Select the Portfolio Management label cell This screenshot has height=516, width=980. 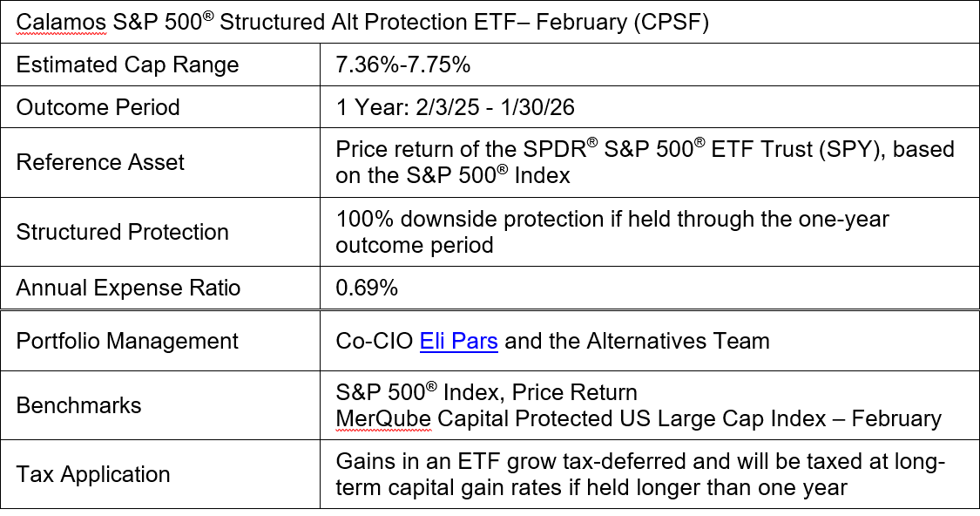click(160, 341)
